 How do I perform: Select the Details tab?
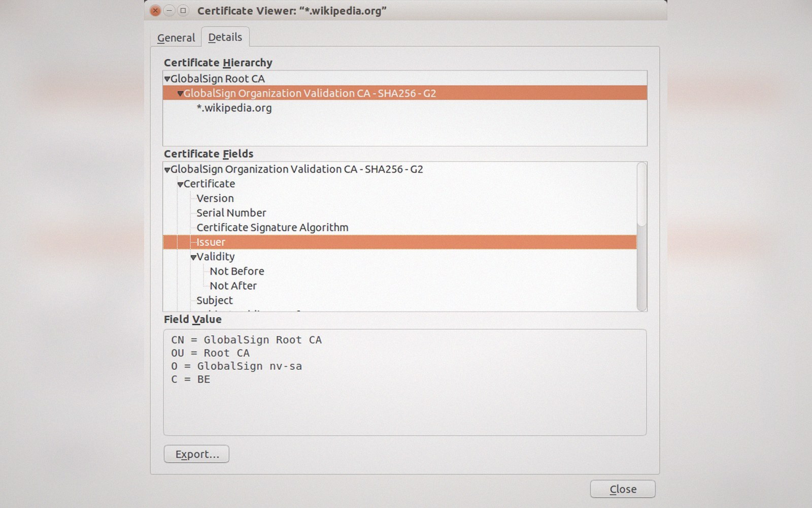pos(225,37)
